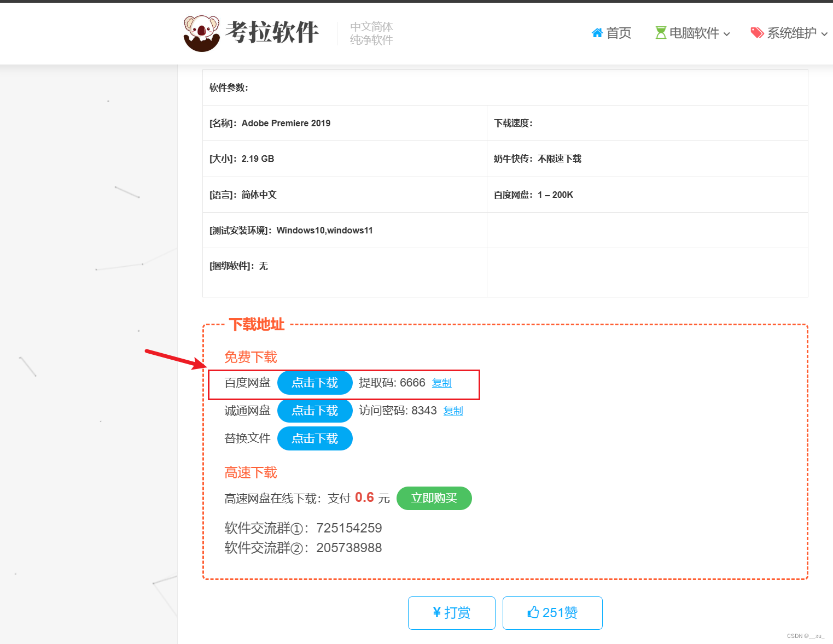Click 点击下载 for 百度网盘
Screen dimensions: 833x644
click(315, 383)
